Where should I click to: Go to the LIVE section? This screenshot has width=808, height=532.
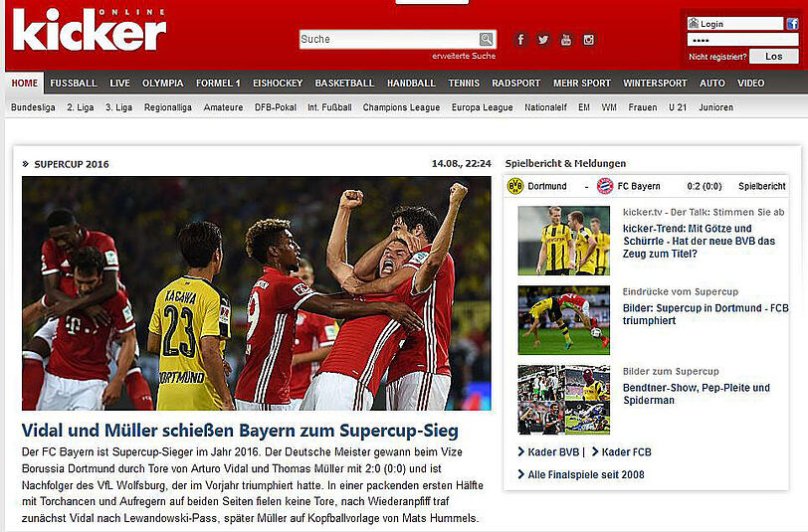point(119,83)
